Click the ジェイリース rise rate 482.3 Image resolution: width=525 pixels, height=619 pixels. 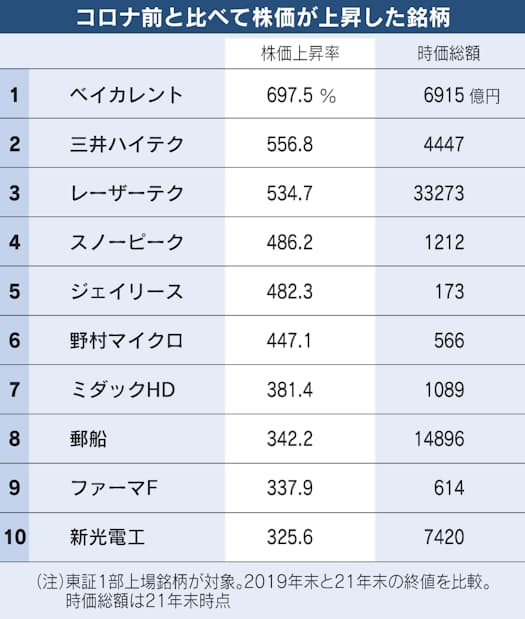click(289, 291)
